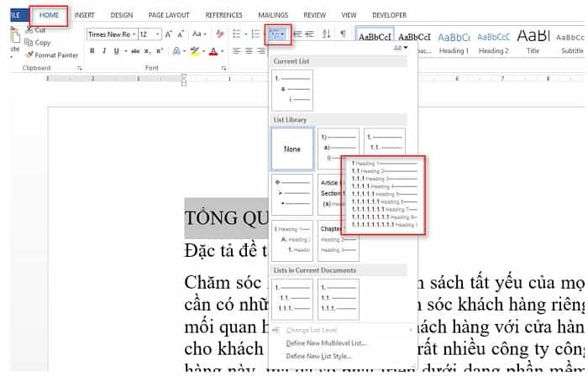Select None in the List Library
The height and width of the screenshot is (376, 588).
click(292, 149)
